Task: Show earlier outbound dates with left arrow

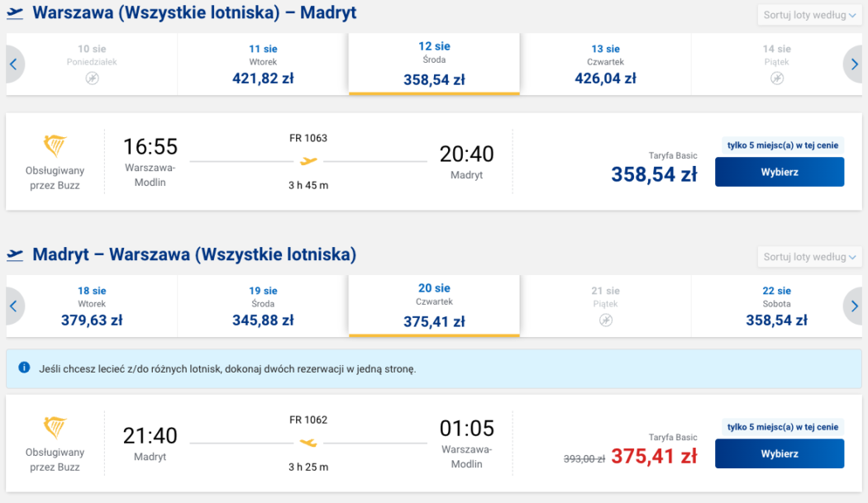Action: pos(13,64)
